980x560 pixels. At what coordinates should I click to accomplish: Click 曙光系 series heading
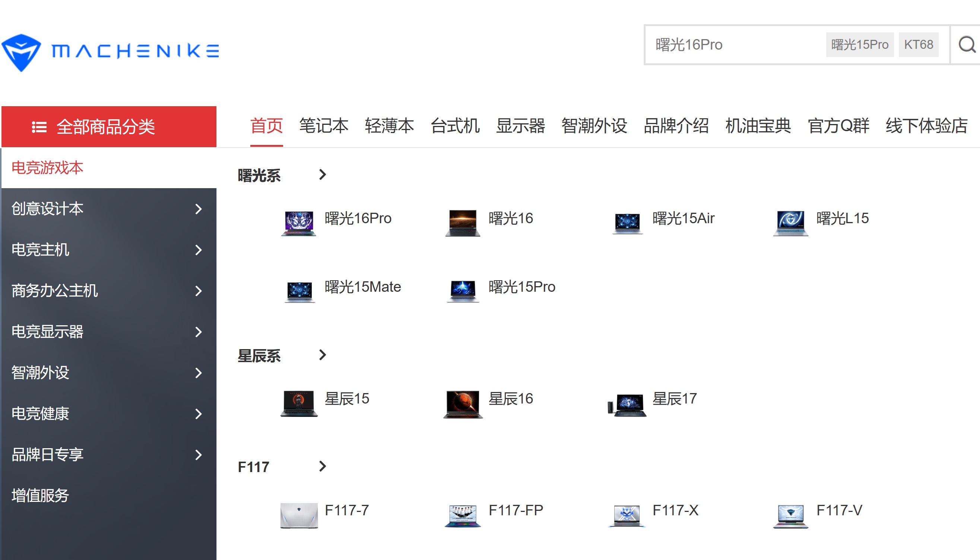pos(259,176)
